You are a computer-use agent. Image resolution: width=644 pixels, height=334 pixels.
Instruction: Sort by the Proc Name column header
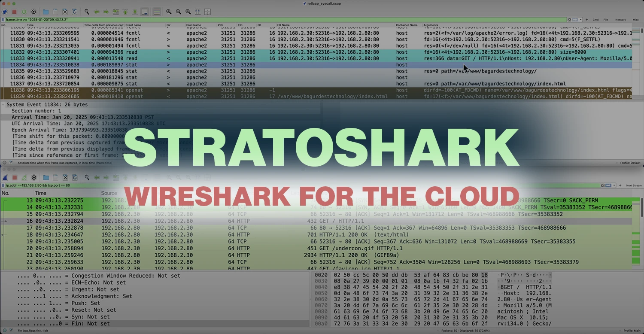200,25
